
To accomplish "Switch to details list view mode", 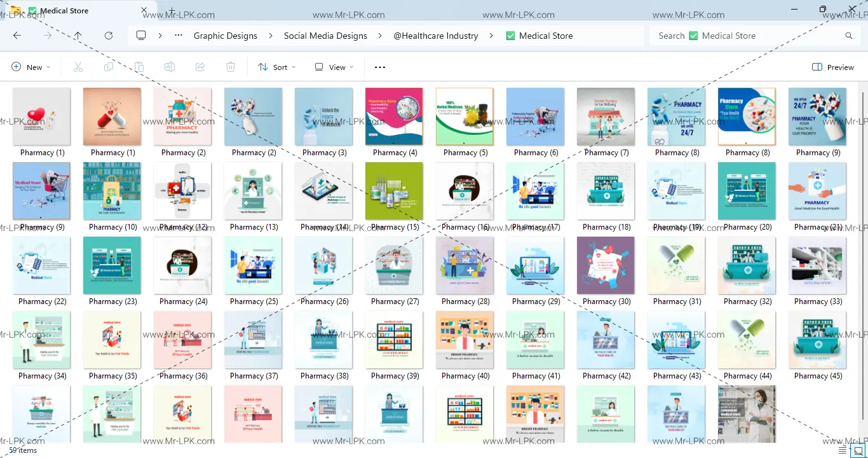I will click(x=843, y=450).
